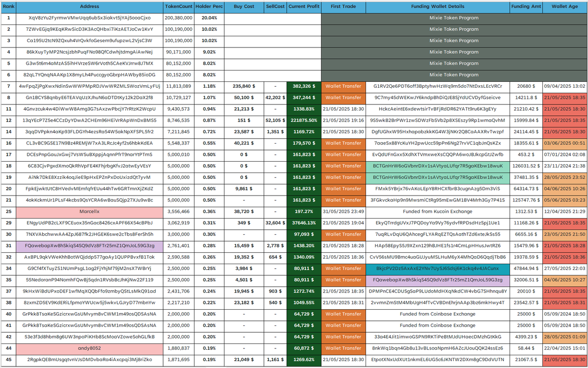Select the Mixie Token Program cell in row 1

pos(454,18)
